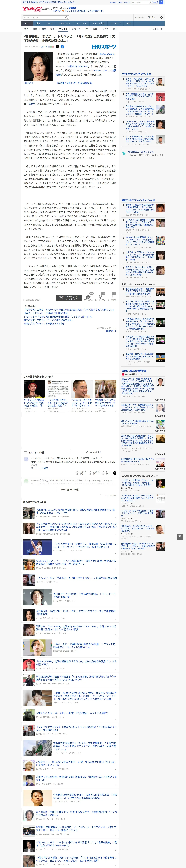Open comment count 178 bubble under headline
186x868 pixels.
44,47
